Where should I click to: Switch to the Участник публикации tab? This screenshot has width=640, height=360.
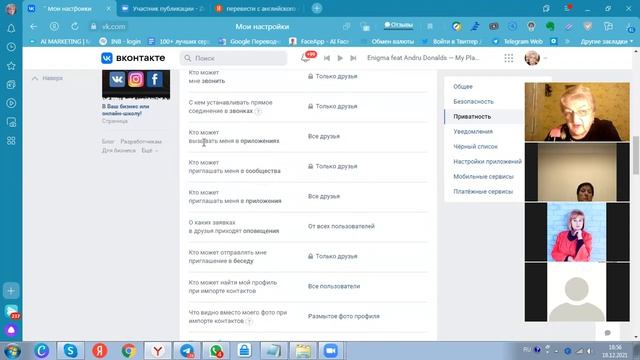tap(162, 9)
